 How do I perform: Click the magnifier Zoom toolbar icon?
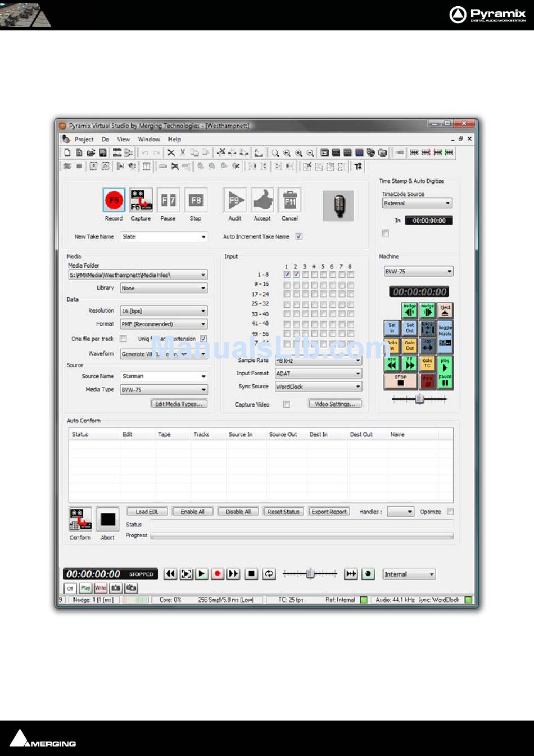tap(275, 152)
